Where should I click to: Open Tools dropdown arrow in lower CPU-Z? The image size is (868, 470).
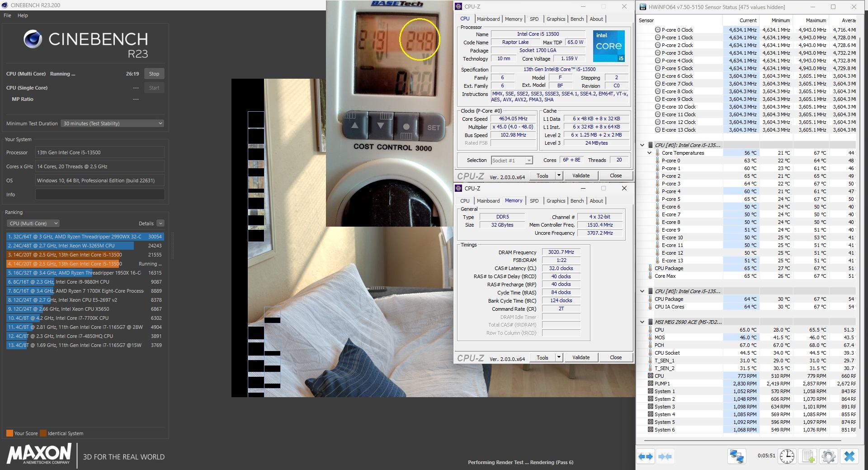[559, 357]
